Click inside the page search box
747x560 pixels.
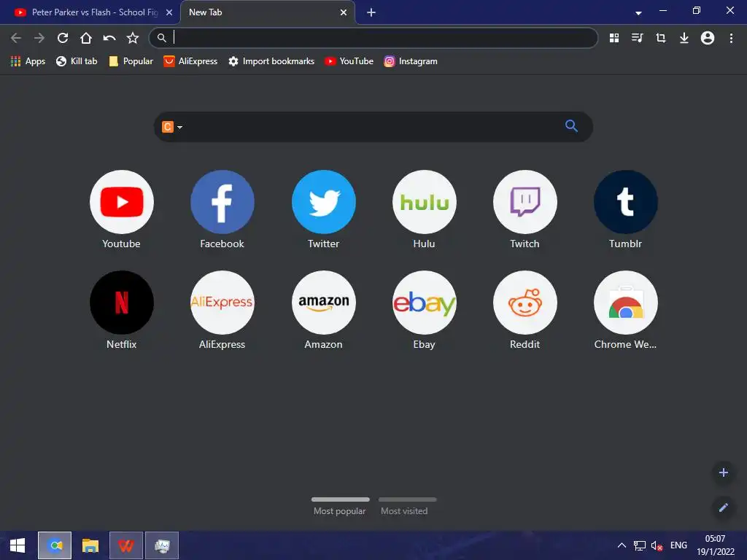coord(373,127)
